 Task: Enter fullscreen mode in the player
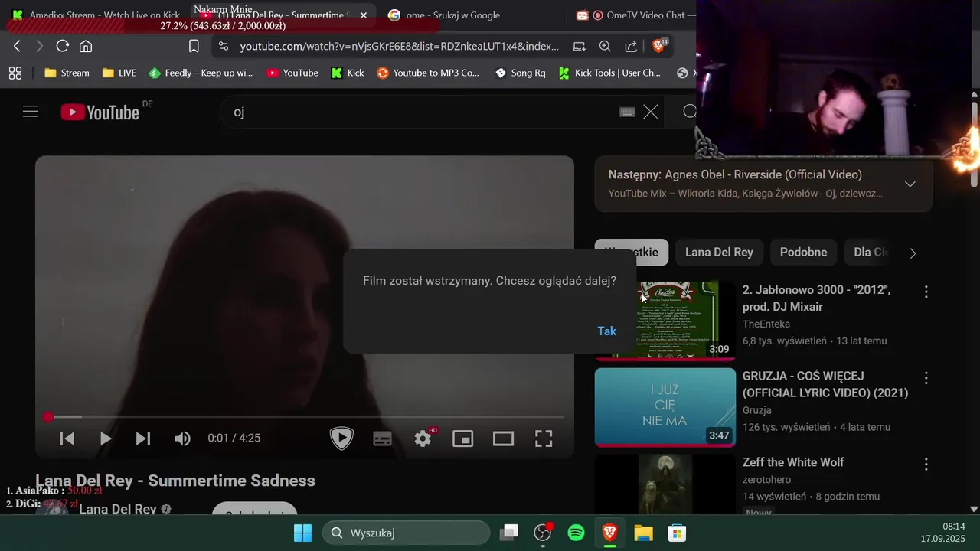point(544,439)
